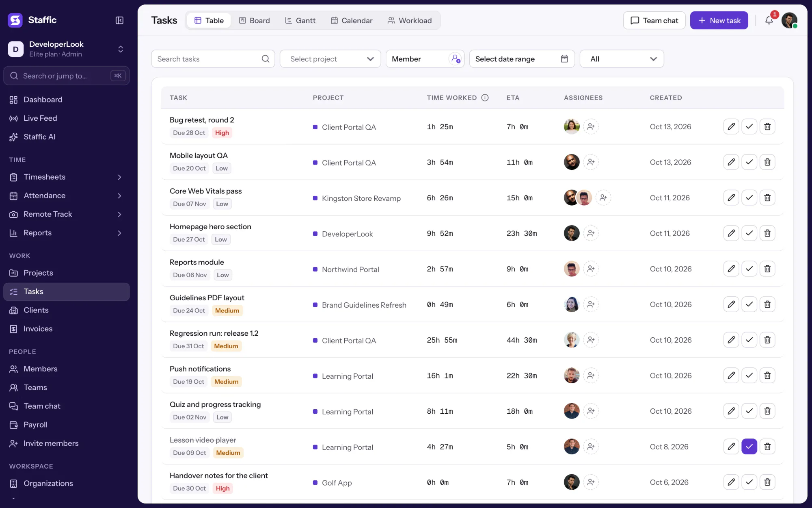
Task: Open the date range calendar icon
Action: tap(564, 59)
